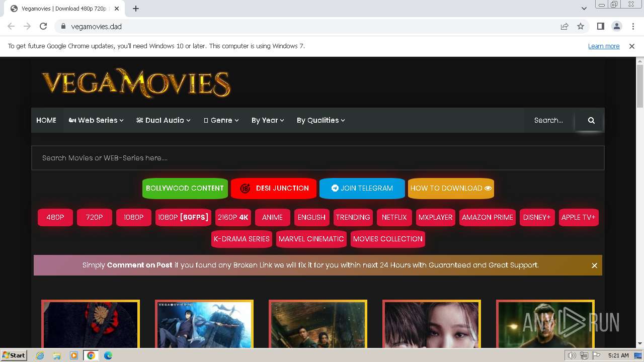Click the taskbar clock 5:21 AM

click(618, 355)
